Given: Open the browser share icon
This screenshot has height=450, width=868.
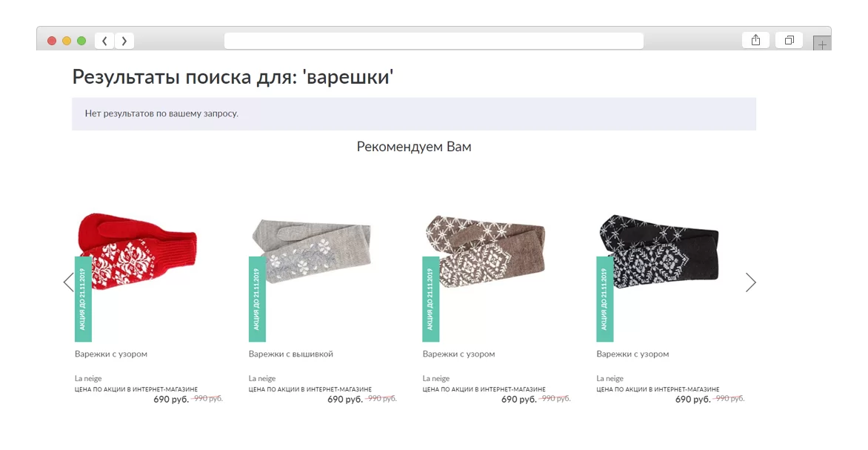Looking at the screenshot, I should [x=755, y=41].
